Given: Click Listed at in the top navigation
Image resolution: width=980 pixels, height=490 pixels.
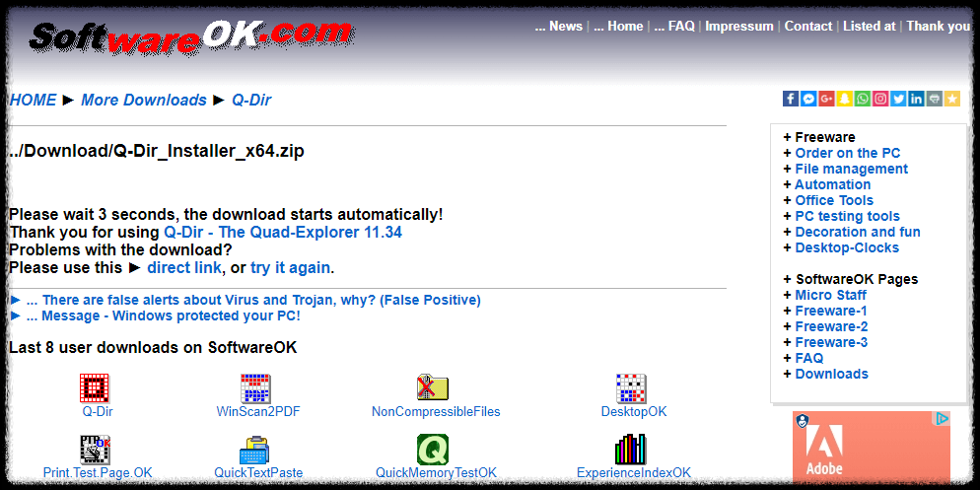Looking at the screenshot, I should pos(870,27).
